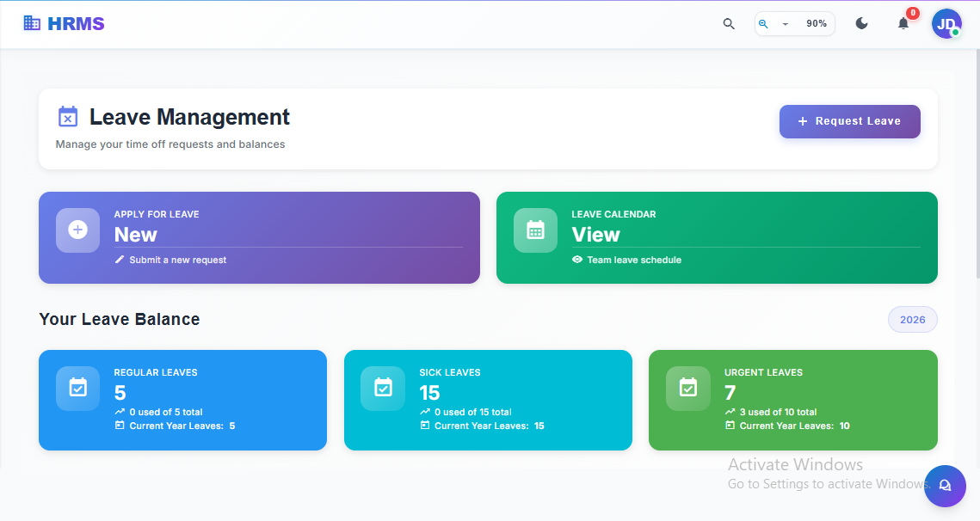Open the search magnifier in header

click(729, 24)
